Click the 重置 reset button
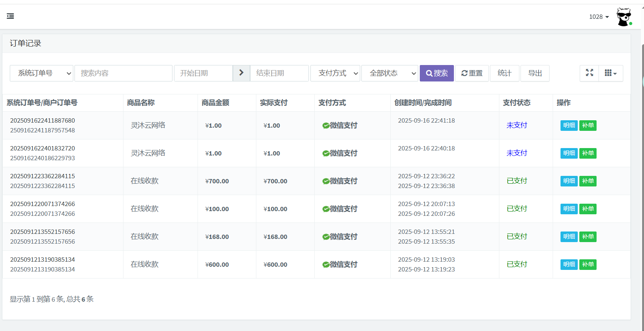 472,73
